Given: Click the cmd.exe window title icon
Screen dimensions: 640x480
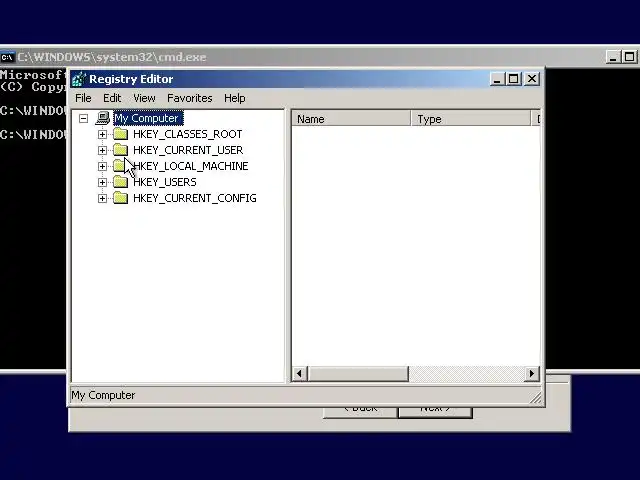Looking at the screenshot, I should pyautogui.click(x=7, y=57).
